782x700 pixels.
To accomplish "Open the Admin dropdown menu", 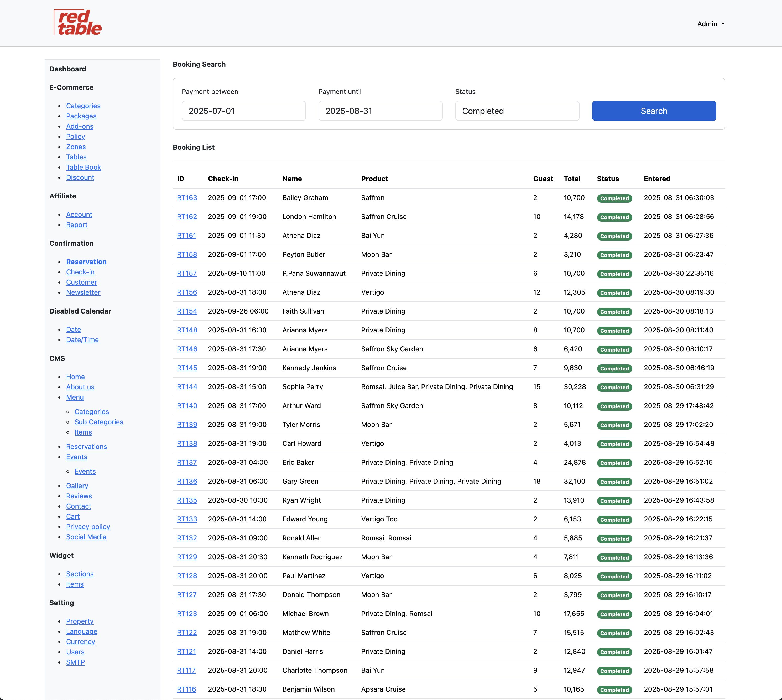I will point(711,24).
